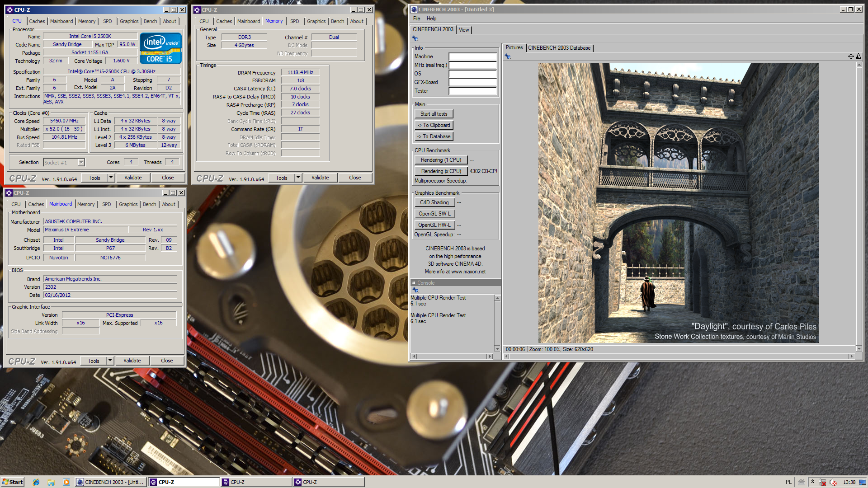Click the Start button
868x488 pixels.
12,482
